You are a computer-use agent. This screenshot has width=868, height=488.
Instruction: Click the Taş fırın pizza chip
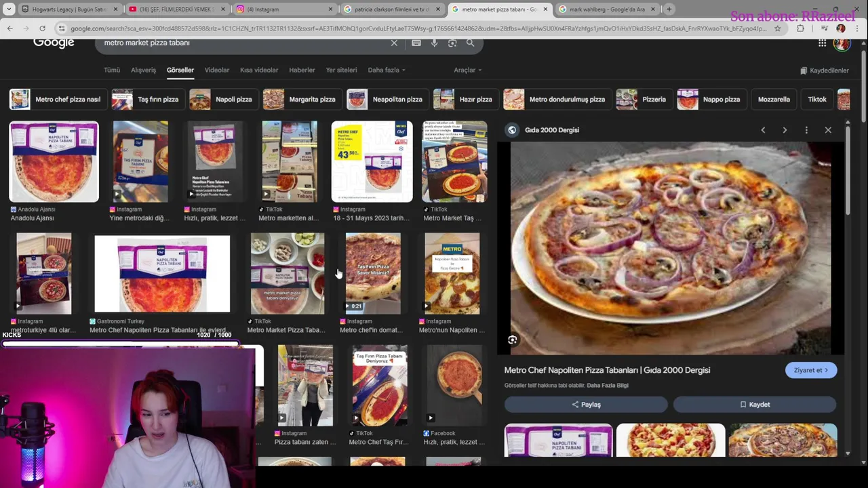147,99
